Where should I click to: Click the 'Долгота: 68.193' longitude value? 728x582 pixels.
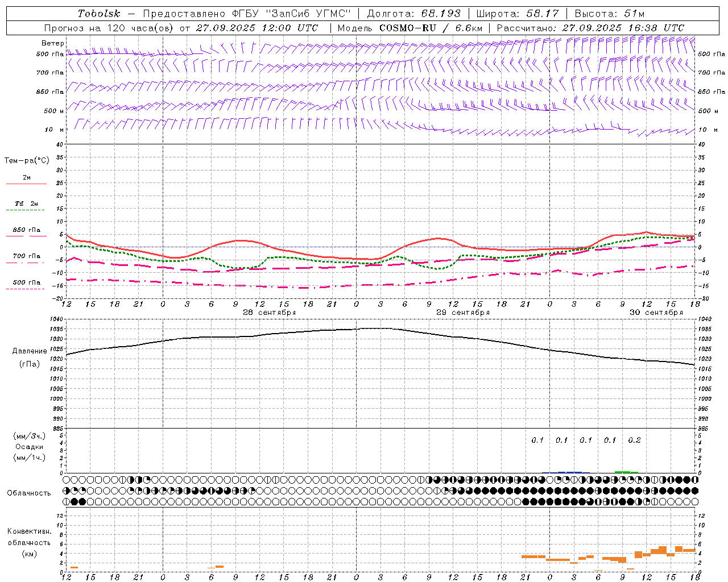pyautogui.click(x=413, y=14)
